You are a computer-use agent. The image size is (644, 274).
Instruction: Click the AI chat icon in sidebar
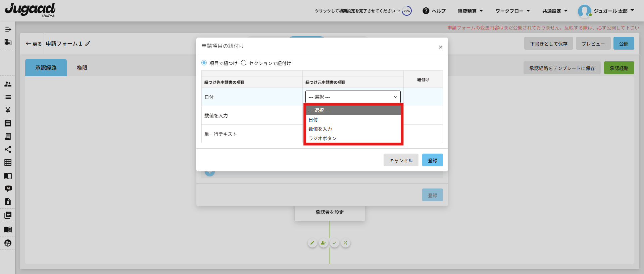[x=8, y=188]
